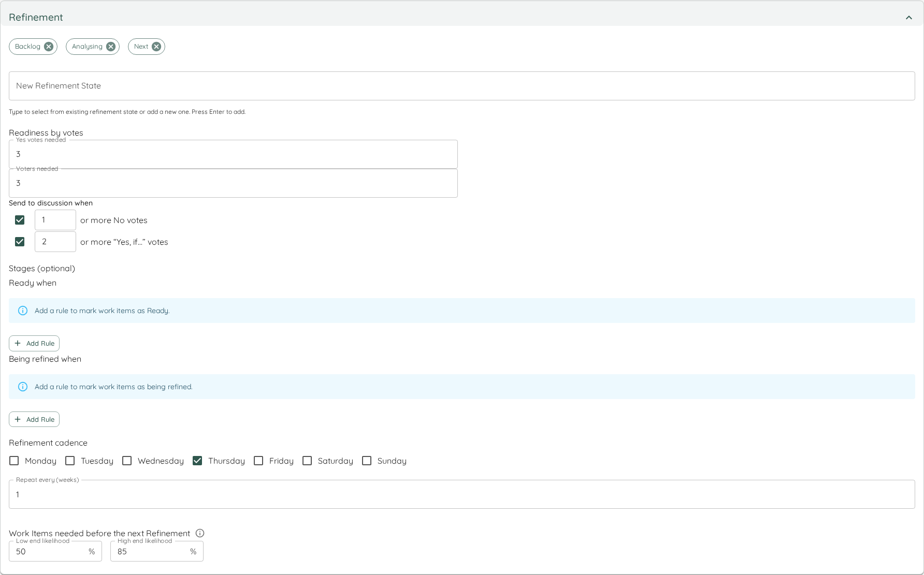Uncheck the No votes discussion checkbox
Viewport: 924px width, 575px height.
click(x=20, y=220)
